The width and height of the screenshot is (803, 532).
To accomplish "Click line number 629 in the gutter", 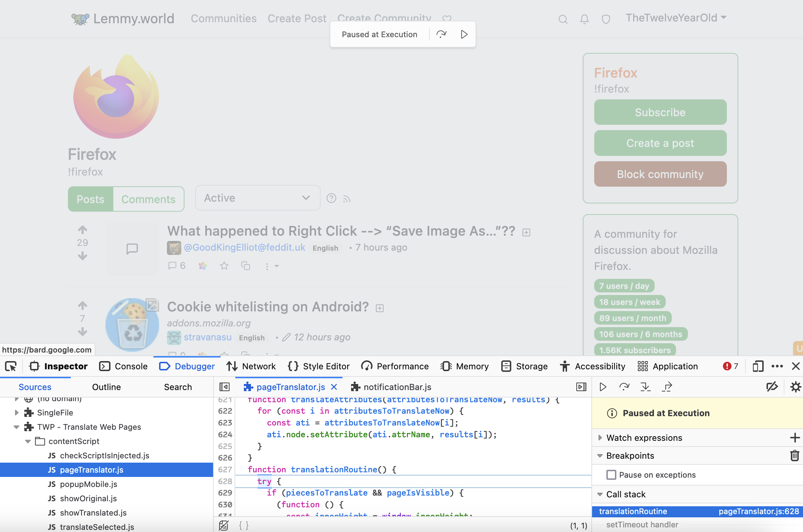I will coord(225,493).
